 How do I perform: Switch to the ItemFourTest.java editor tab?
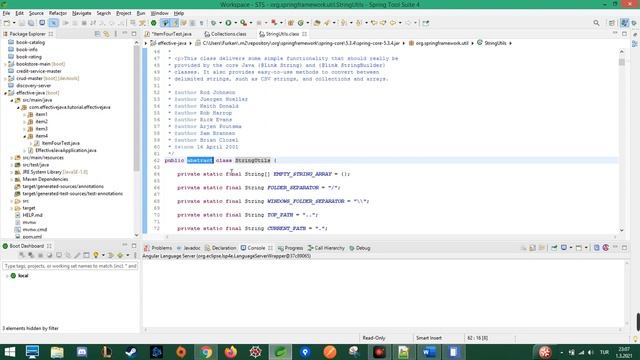tap(169, 34)
